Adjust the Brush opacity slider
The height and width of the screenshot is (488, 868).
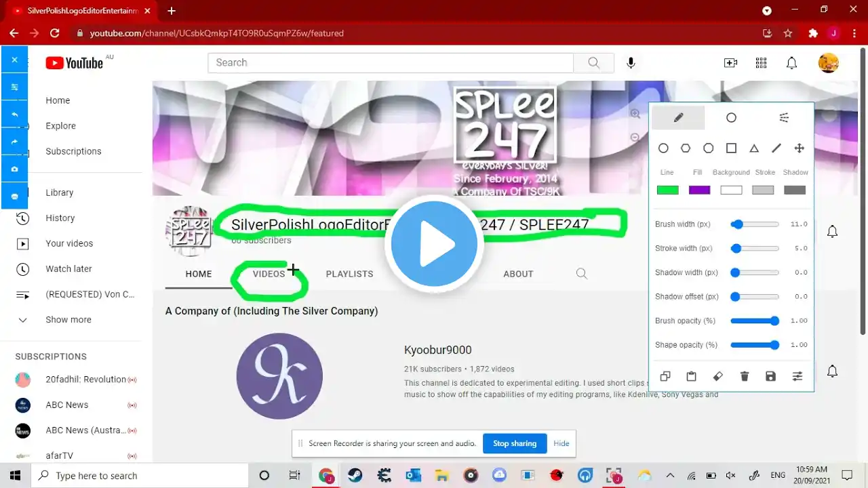(755, 321)
